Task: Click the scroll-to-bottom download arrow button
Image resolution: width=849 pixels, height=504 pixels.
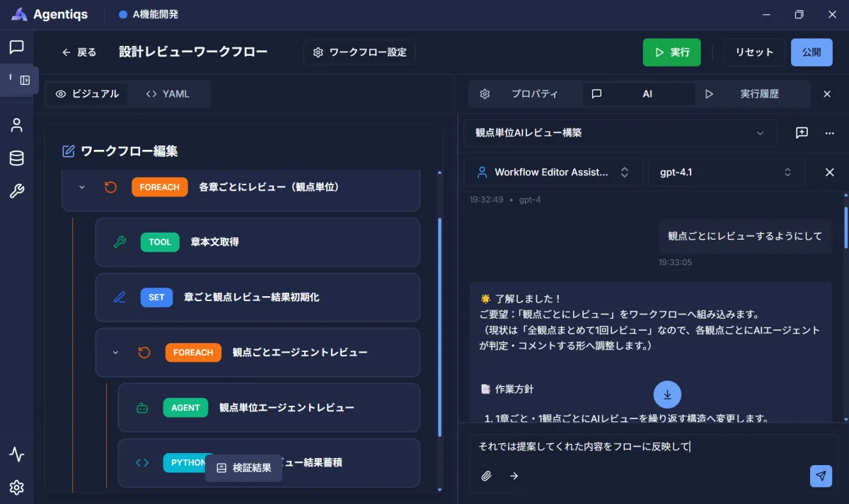Action: pyautogui.click(x=667, y=394)
